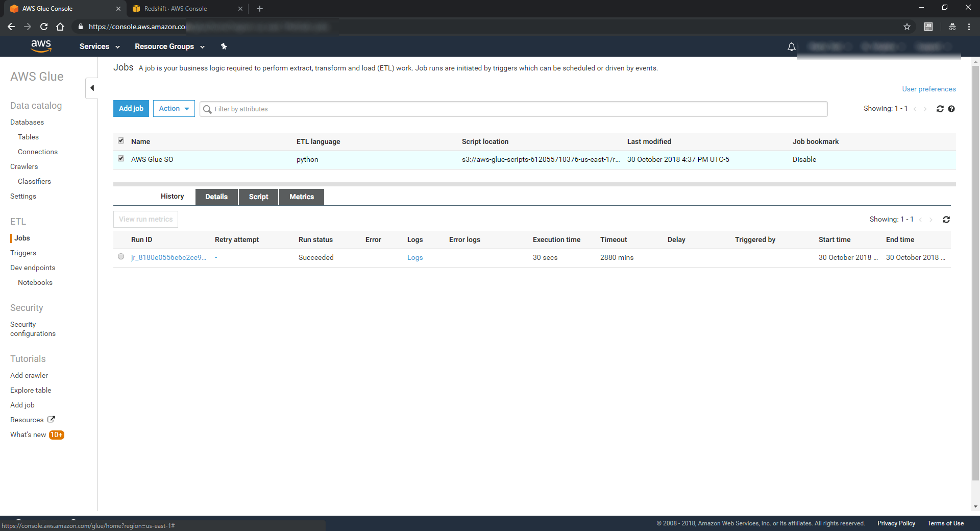Open Terms of Use link in footer

coord(945,523)
